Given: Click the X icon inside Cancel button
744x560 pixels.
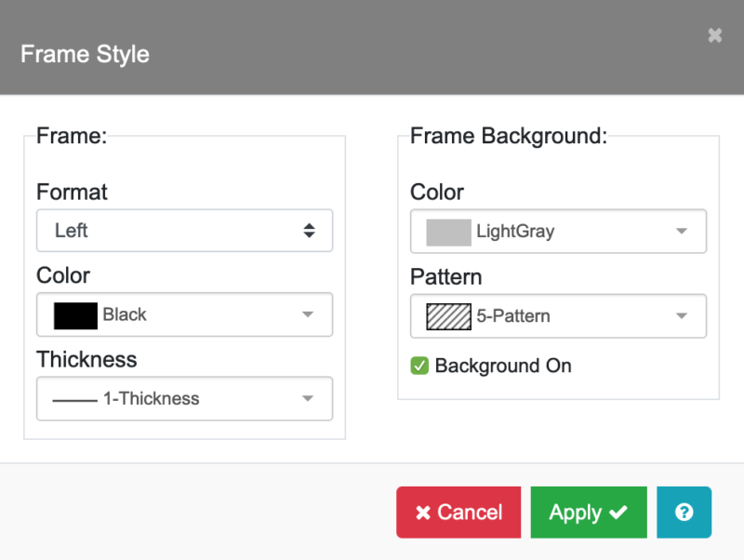Looking at the screenshot, I should 421,513.
